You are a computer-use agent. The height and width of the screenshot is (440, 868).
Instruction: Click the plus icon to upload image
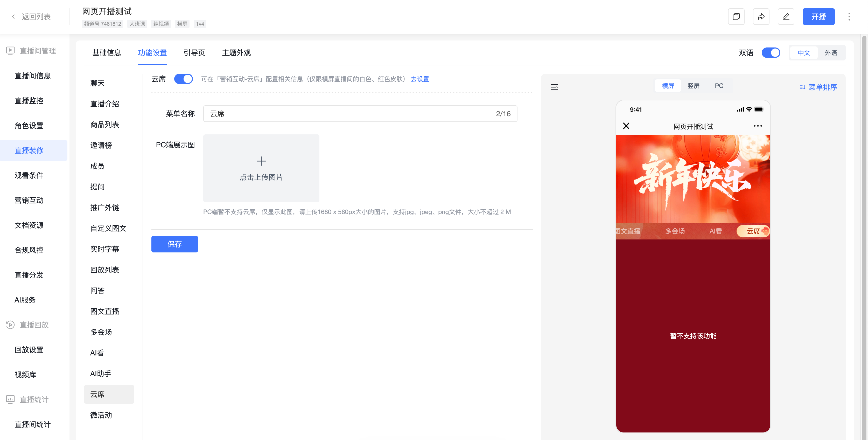[x=261, y=161]
